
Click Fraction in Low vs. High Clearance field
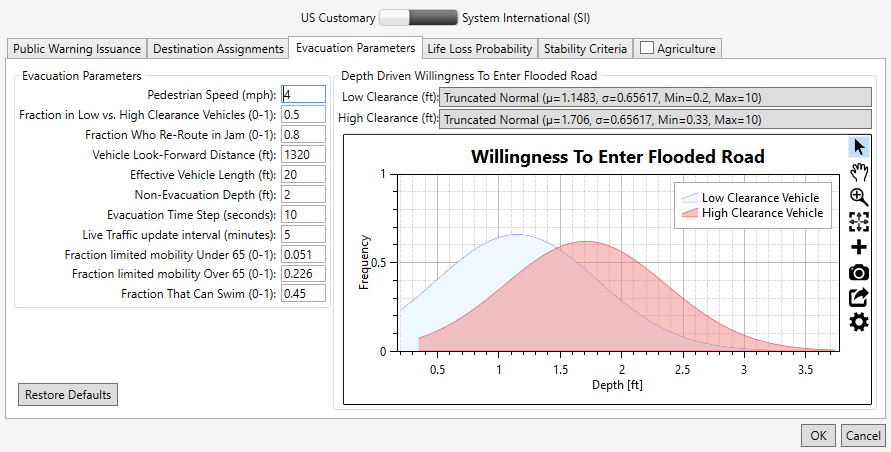(x=303, y=114)
